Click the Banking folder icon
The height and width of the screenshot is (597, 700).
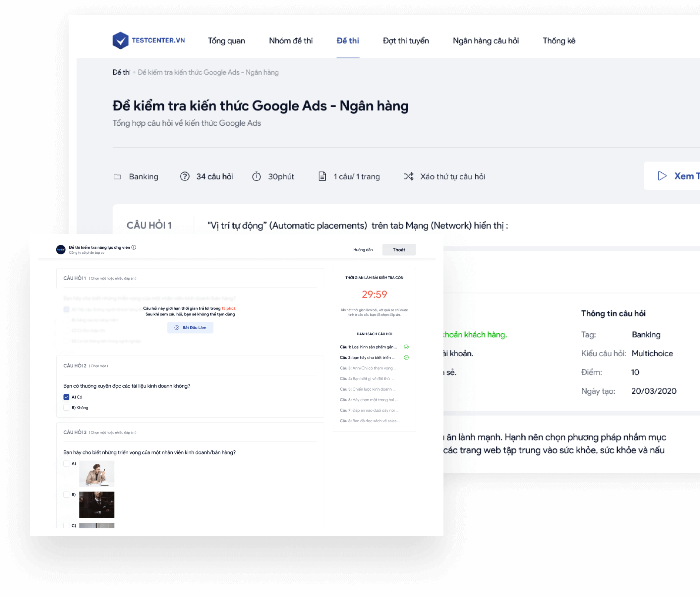[117, 176]
